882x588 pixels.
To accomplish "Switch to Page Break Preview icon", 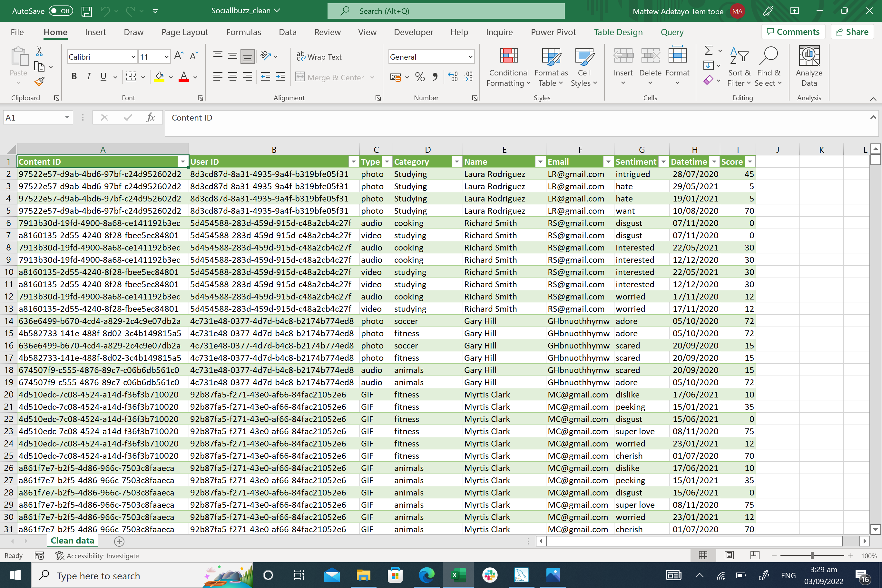I will click(754, 555).
